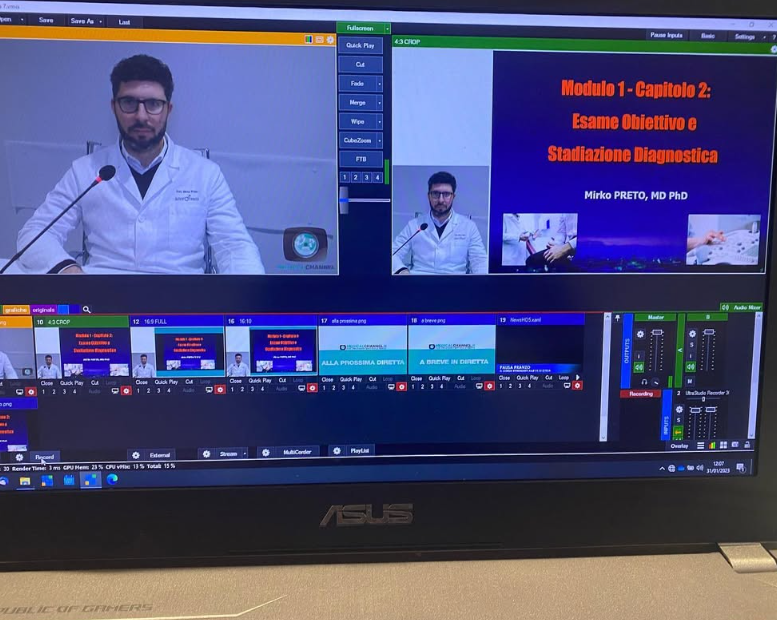Viewport: 777px width, 620px height.
Task: Select the 'alla prossima.png' input thumbnail
Action: tap(362, 350)
